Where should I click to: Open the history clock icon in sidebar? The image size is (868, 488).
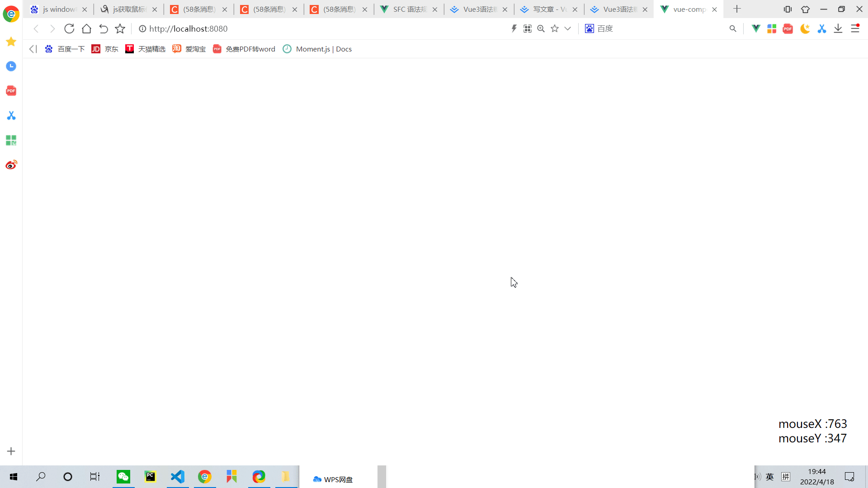click(x=11, y=66)
